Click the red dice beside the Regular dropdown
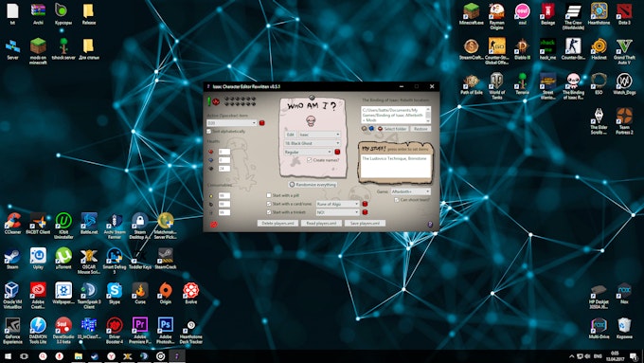The image size is (644, 363). click(x=337, y=152)
